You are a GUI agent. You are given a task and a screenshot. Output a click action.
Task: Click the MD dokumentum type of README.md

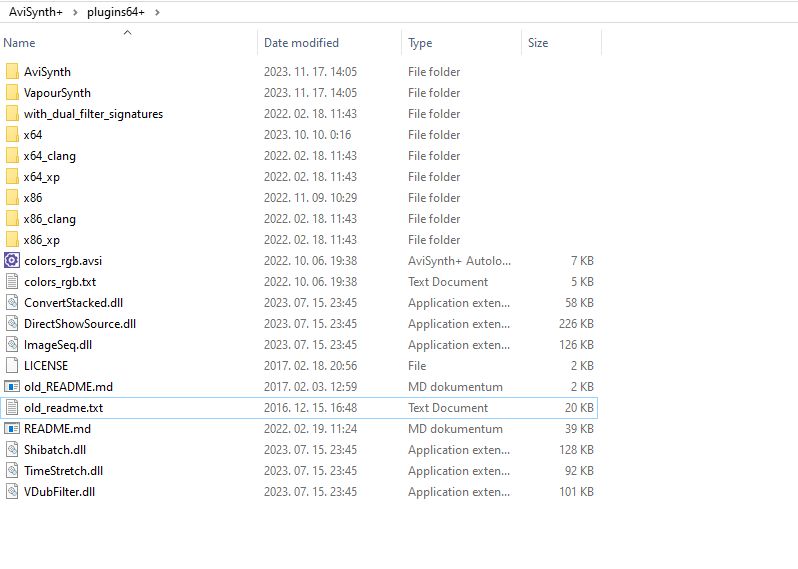click(455, 429)
